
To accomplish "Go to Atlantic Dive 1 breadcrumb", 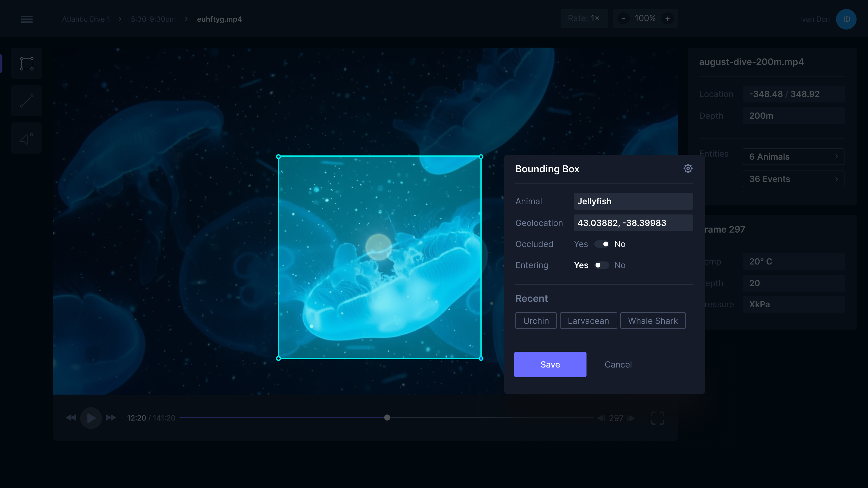I will point(86,19).
